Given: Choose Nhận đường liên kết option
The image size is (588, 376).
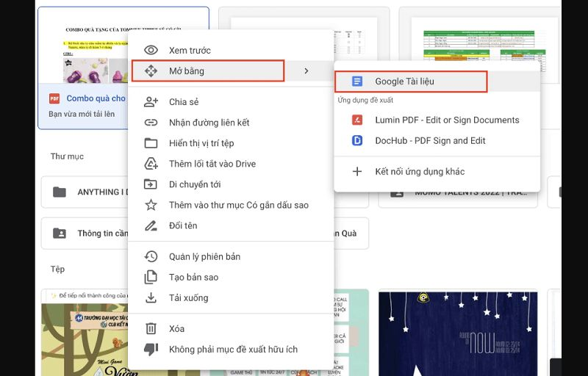Looking at the screenshot, I should 231,123.
